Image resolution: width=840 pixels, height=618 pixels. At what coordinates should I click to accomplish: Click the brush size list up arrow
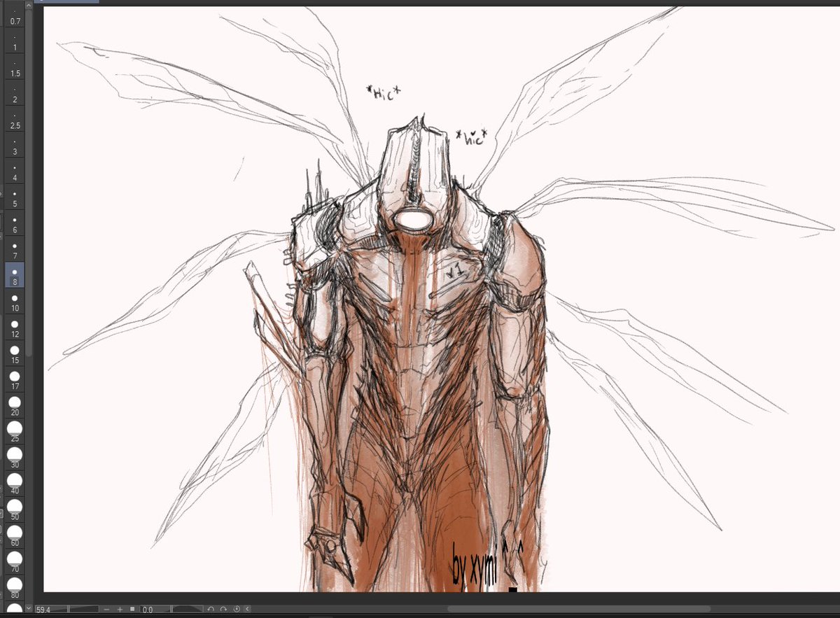click(x=29, y=6)
